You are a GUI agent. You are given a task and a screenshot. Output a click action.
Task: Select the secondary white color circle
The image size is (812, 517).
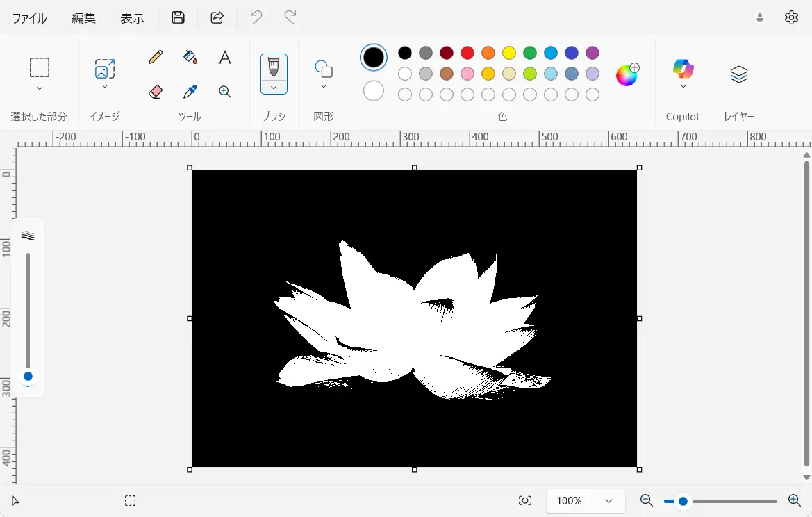point(374,90)
